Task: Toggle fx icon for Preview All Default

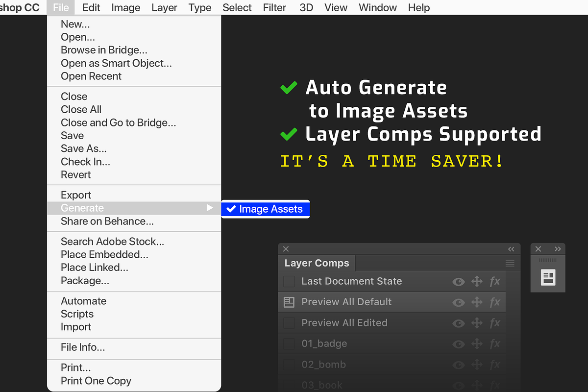Action: click(495, 302)
